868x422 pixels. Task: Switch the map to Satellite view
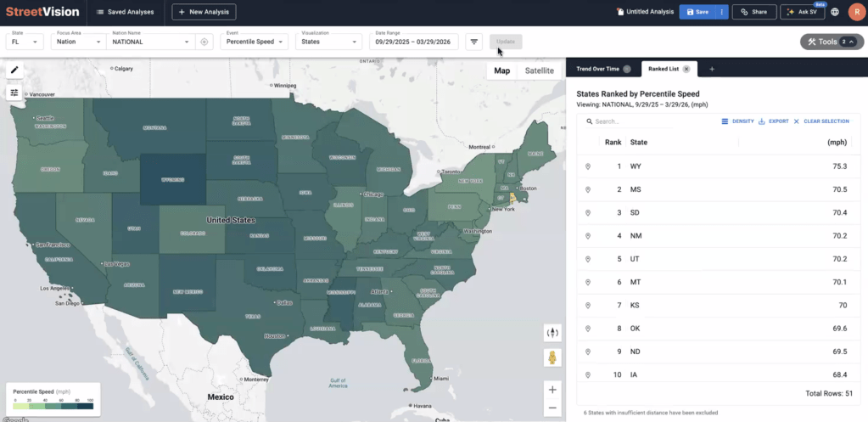point(539,70)
